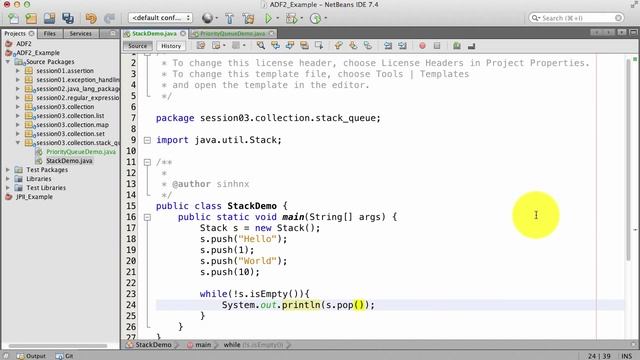Screen dimensions: 640x360
Task: Click the Comment icon at toolbar end
Action: click(x=471, y=46)
